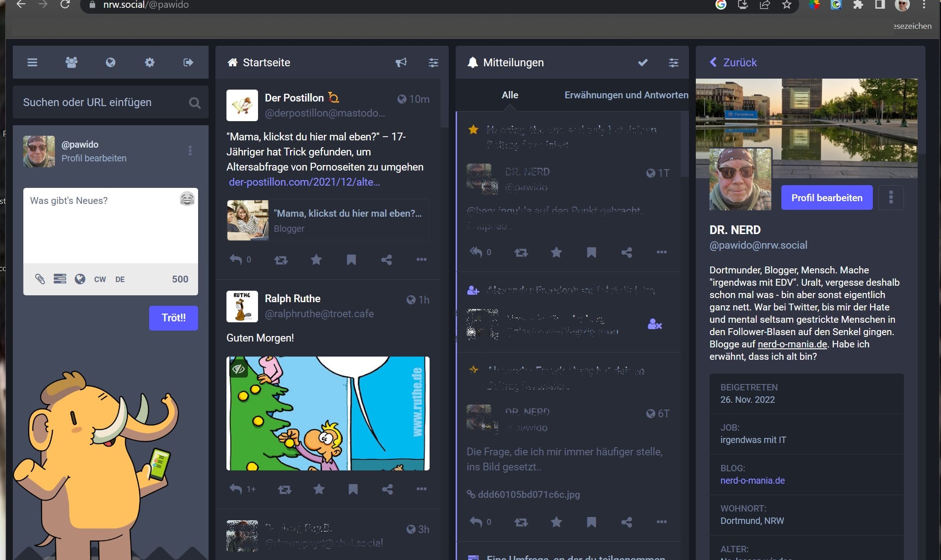Image resolution: width=941 pixels, height=560 pixels.
Task: Post with the Tröt!! button
Action: pos(173,318)
